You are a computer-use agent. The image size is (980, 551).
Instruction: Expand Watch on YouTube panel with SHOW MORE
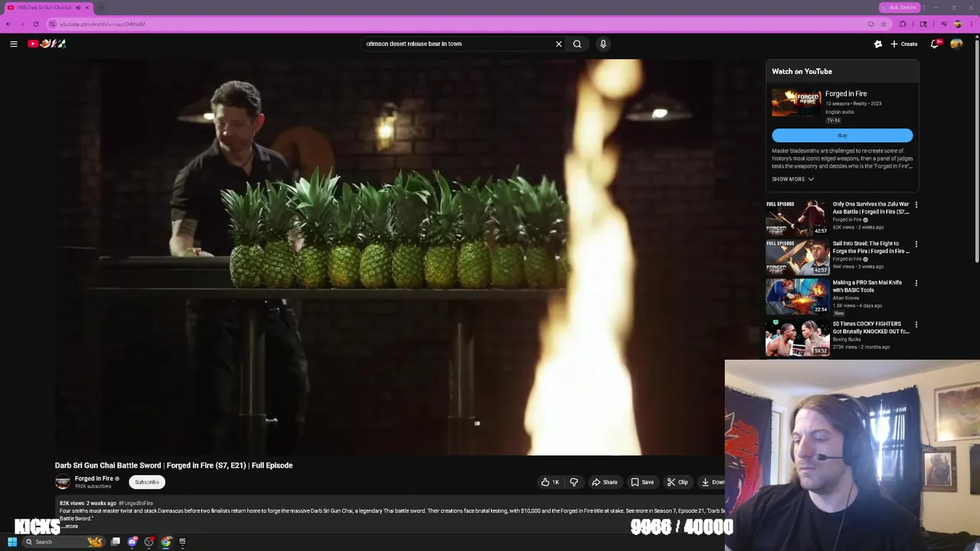(792, 179)
